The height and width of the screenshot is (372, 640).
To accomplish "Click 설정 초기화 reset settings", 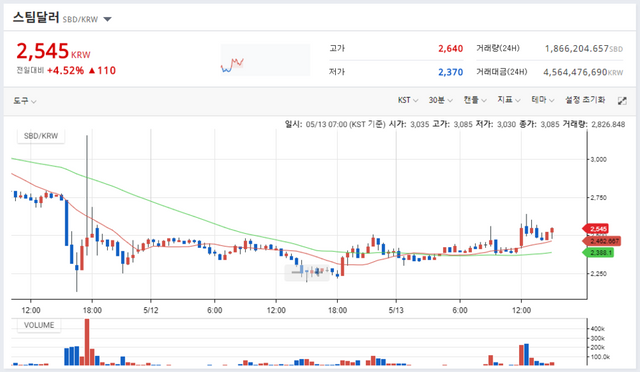I will click(585, 100).
